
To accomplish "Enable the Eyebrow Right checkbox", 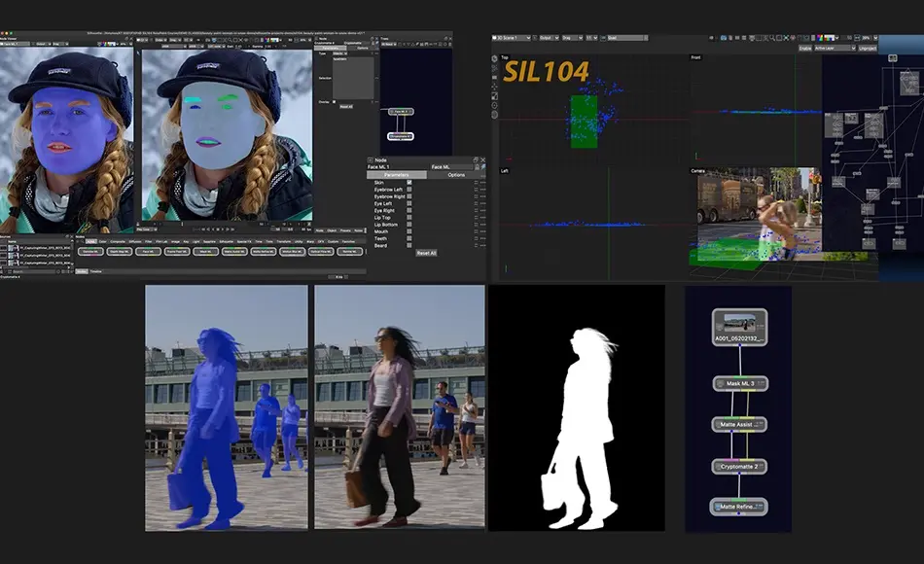I will (409, 196).
